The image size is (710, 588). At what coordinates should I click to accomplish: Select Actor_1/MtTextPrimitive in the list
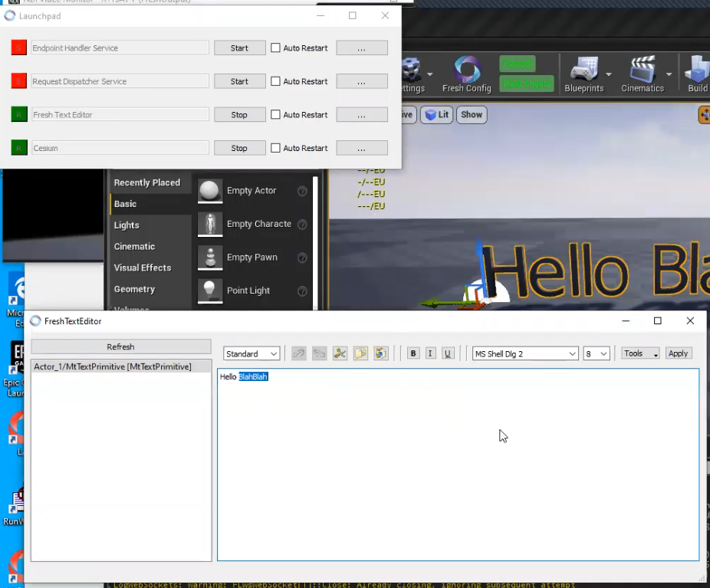tap(121, 366)
